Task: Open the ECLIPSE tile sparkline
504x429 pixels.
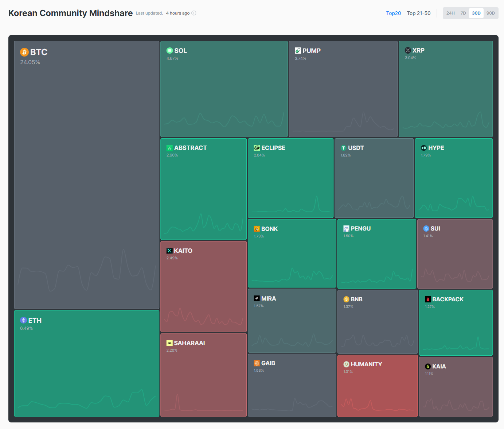Action: click(x=290, y=204)
